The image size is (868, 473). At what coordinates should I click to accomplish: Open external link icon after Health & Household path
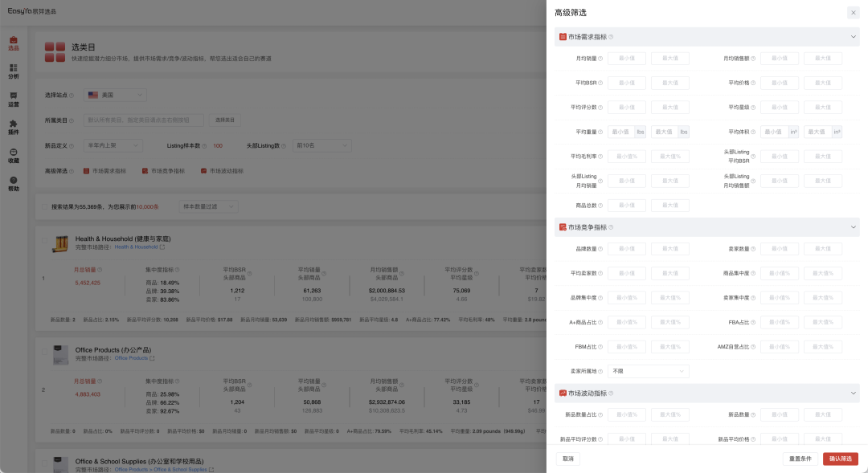[x=162, y=247]
